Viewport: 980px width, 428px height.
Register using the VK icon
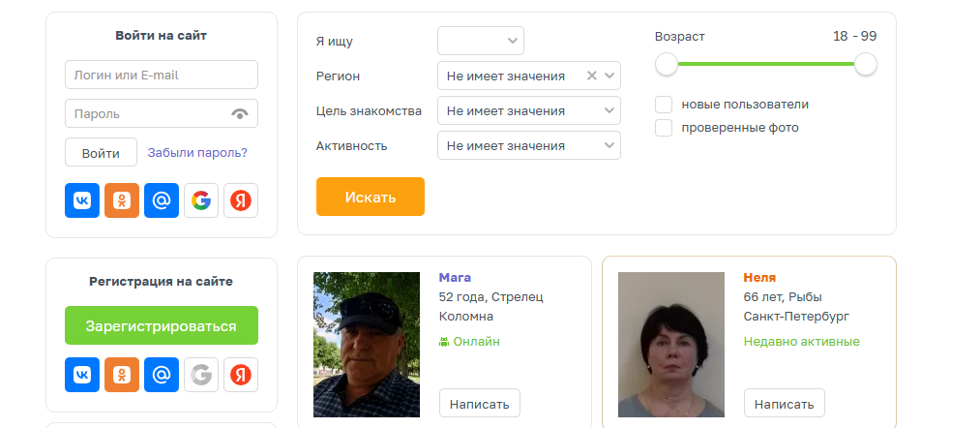tap(82, 375)
